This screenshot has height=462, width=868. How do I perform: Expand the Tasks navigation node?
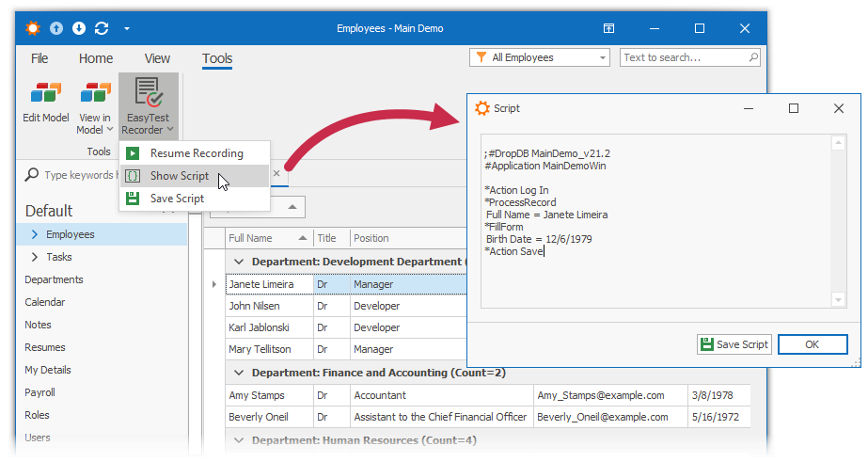click(x=36, y=257)
